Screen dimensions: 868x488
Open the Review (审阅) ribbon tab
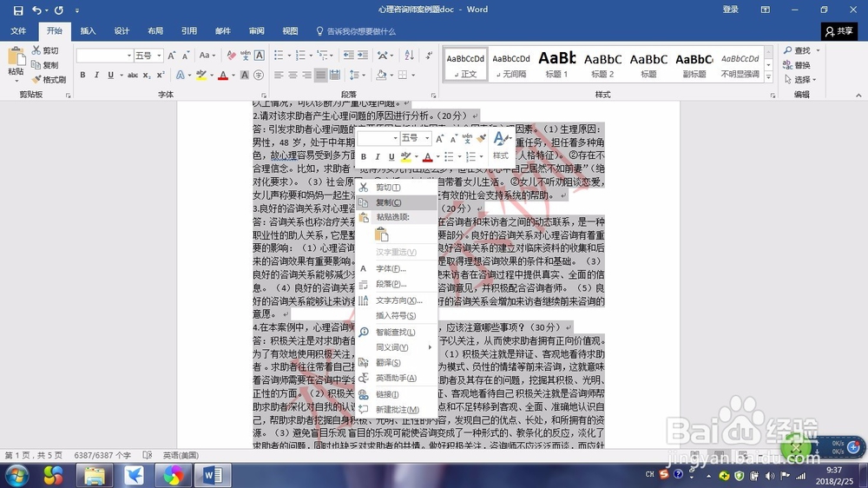(256, 31)
